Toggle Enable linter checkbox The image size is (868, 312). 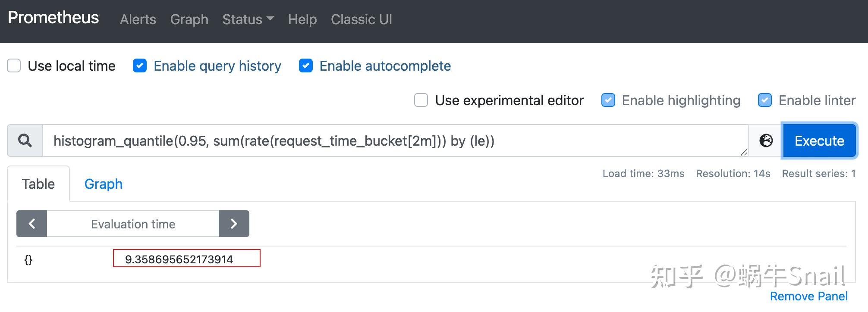coord(765,100)
